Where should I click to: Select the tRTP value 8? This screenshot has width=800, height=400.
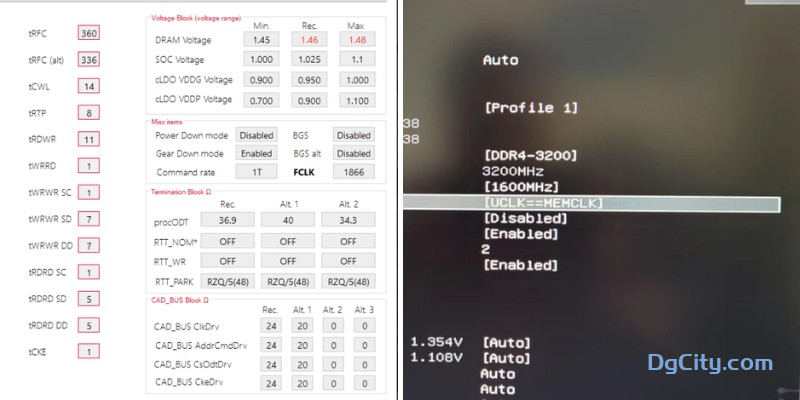pos(89,113)
